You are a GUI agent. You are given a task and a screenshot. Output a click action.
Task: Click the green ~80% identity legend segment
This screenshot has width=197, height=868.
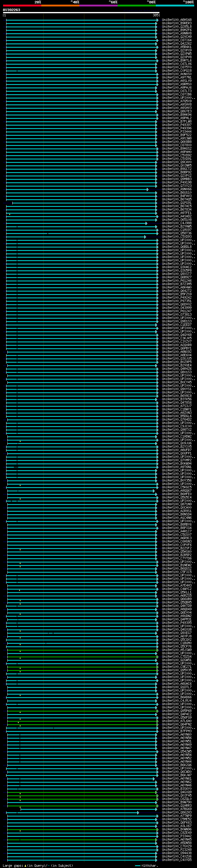tap(137, 6)
